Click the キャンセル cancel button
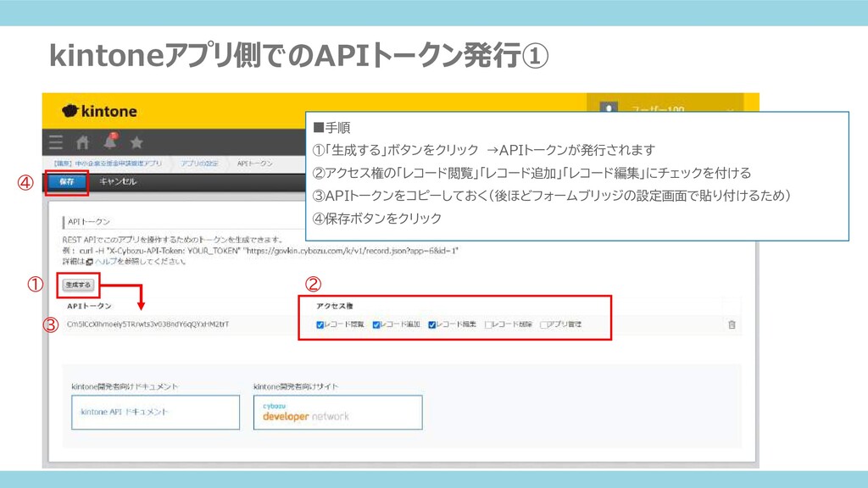Viewport: 868px width, 488px height. (x=117, y=181)
